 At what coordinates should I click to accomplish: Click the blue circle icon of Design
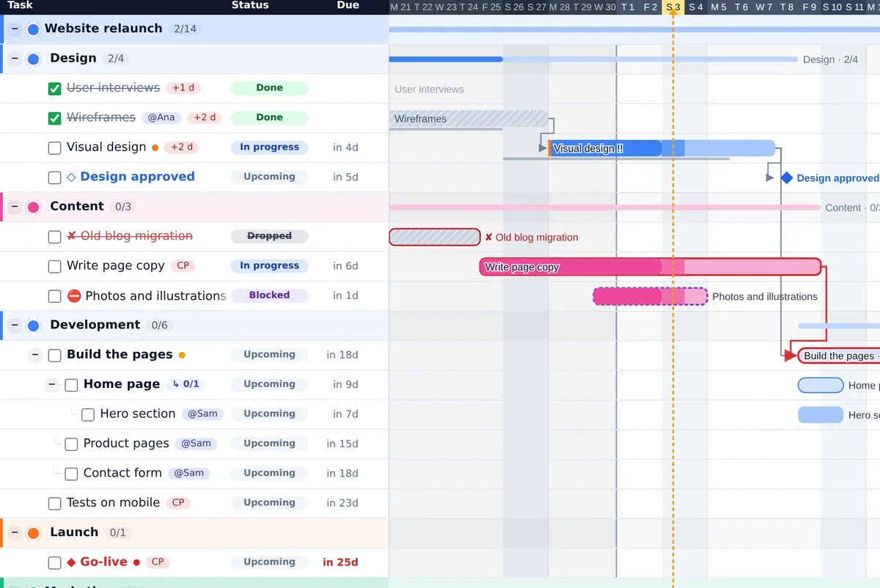(33, 59)
